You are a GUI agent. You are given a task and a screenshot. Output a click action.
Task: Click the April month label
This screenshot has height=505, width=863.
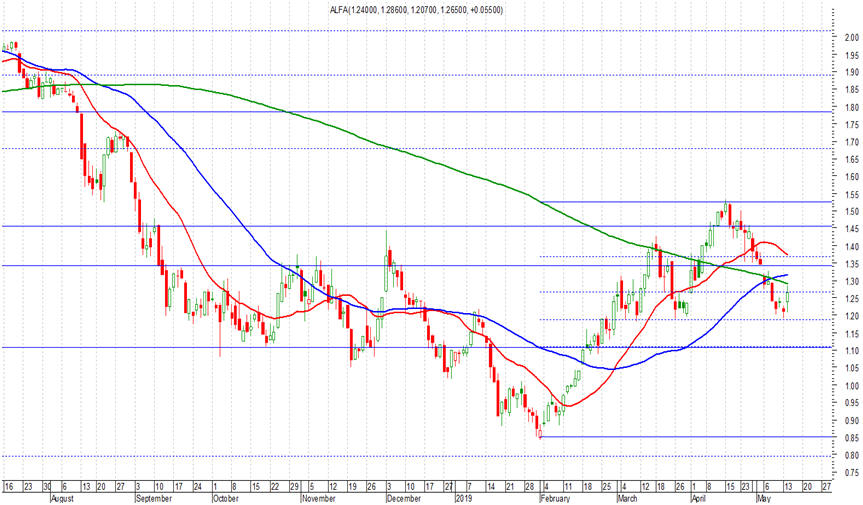click(x=700, y=498)
